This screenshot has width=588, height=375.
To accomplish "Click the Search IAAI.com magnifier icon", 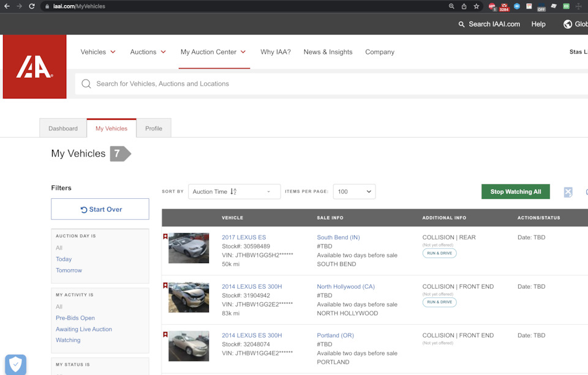I will click(x=461, y=24).
